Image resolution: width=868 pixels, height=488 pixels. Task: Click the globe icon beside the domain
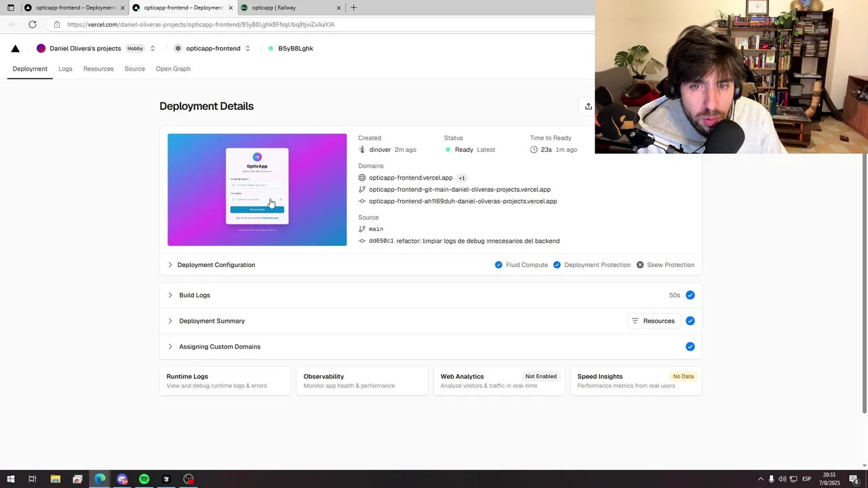362,178
